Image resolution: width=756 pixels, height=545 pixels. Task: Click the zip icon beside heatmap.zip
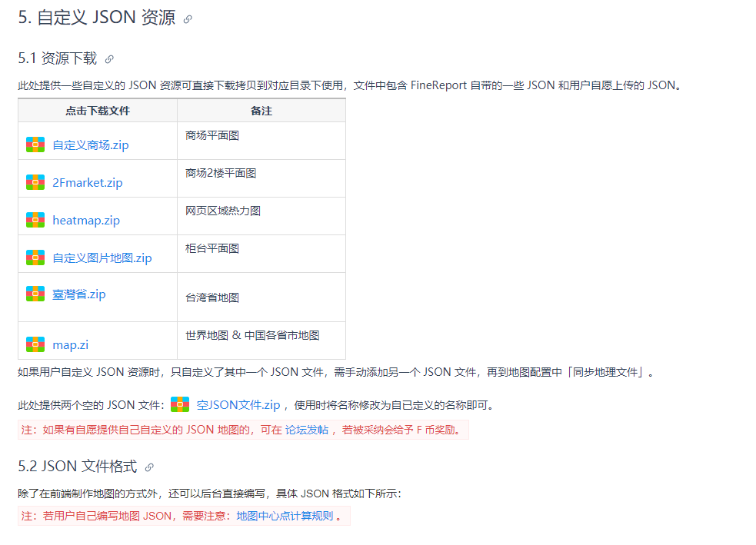click(35, 220)
